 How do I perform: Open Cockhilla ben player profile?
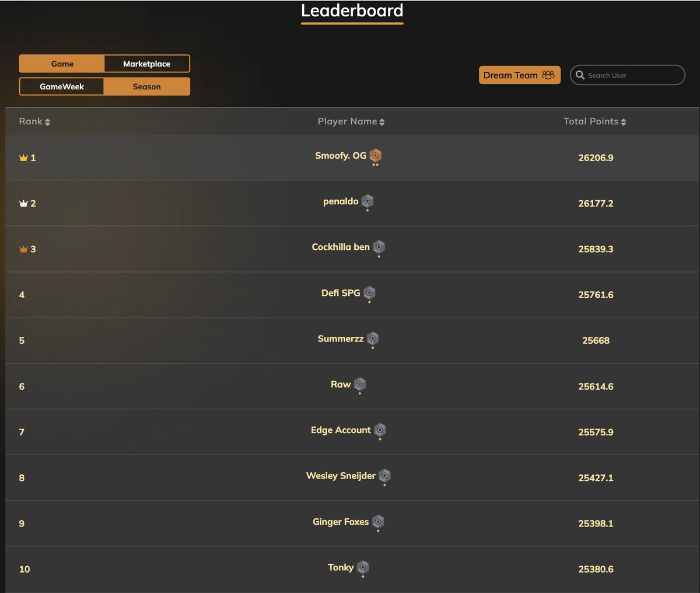coord(341,247)
